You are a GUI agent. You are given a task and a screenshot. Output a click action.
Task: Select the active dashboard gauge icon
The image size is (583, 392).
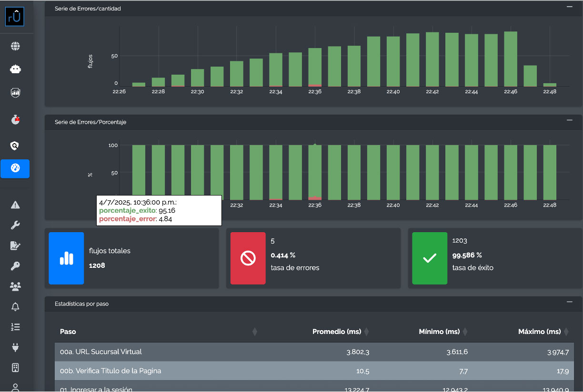coord(15,168)
